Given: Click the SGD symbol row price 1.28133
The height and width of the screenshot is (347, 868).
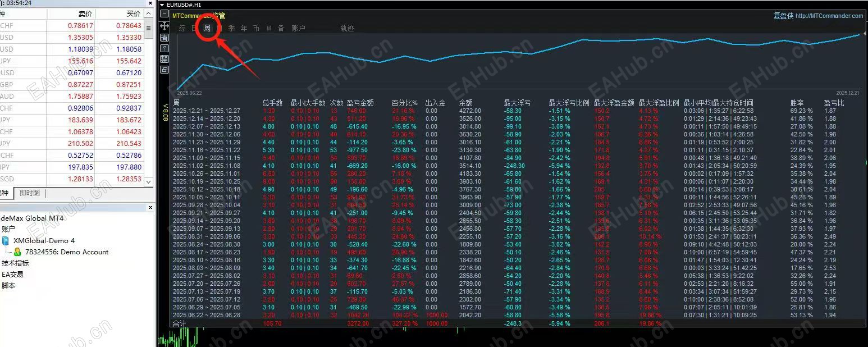Looking at the screenshot, I should tap(80, 179).
